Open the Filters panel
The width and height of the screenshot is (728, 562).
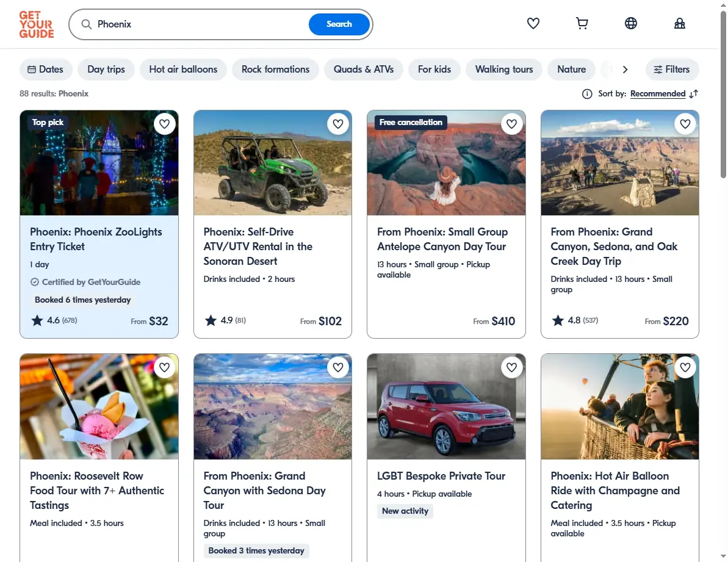click(x=672, y=70)
